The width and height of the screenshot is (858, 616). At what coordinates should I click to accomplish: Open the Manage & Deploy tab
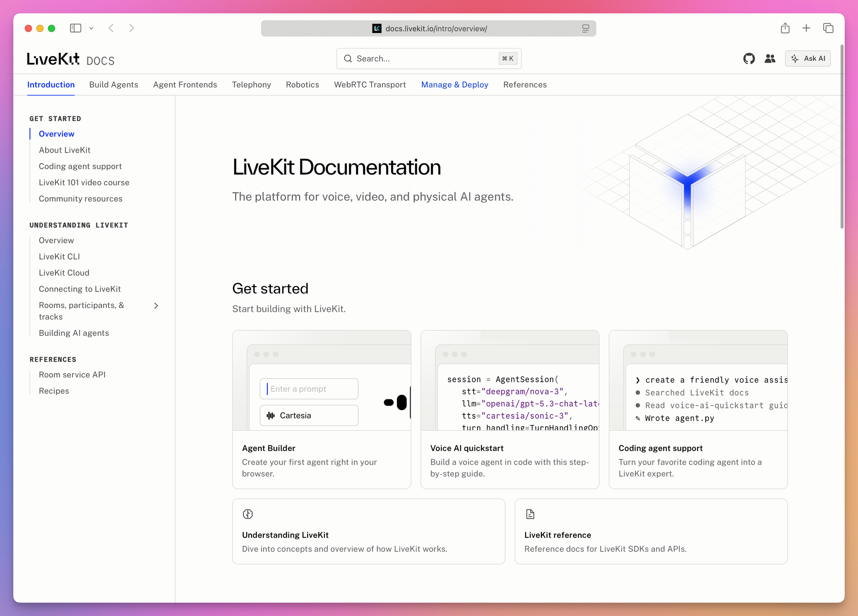coord(455,85)
